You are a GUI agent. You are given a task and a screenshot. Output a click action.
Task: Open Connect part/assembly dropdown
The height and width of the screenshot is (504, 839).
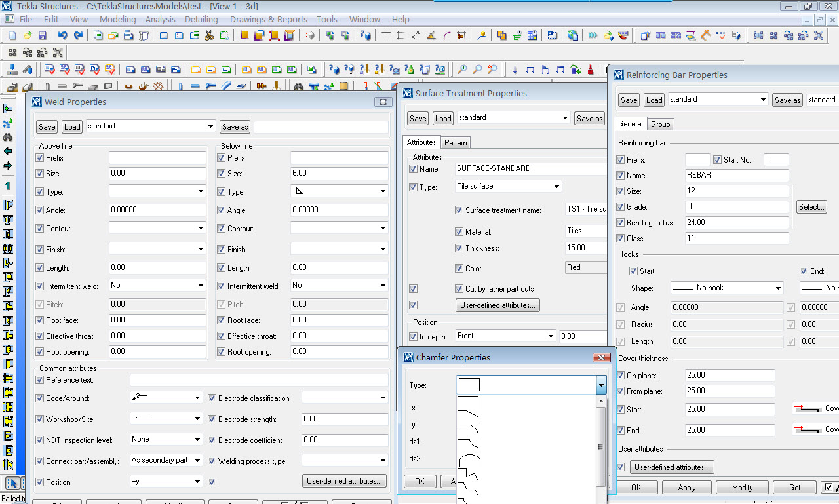197,461
